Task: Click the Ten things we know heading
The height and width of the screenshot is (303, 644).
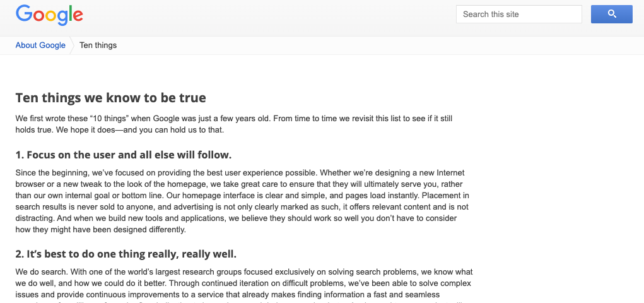Action: (110, 98)
